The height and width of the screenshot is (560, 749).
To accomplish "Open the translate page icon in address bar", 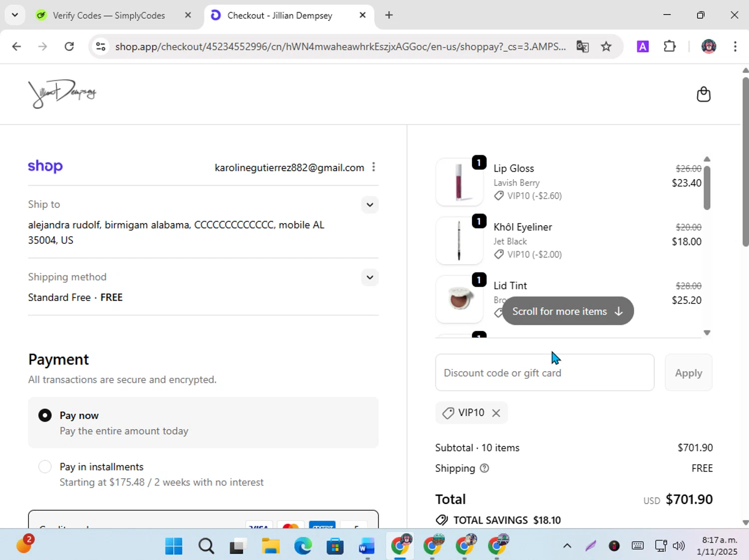I will (582, 46).
